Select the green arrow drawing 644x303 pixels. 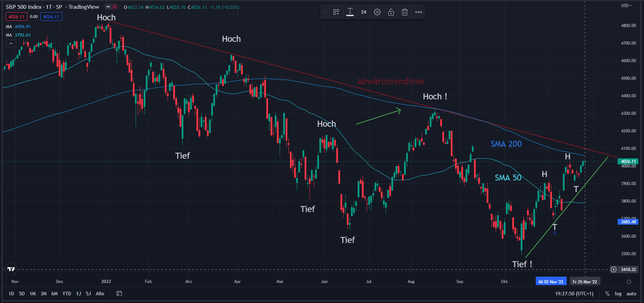pos(378,117)
